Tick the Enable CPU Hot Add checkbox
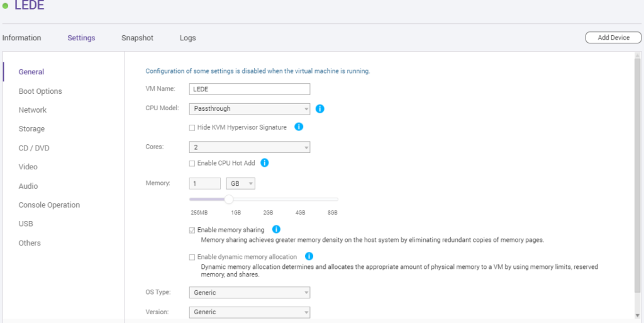The height and width of the screenshot is (323, 644). [192, 164]
